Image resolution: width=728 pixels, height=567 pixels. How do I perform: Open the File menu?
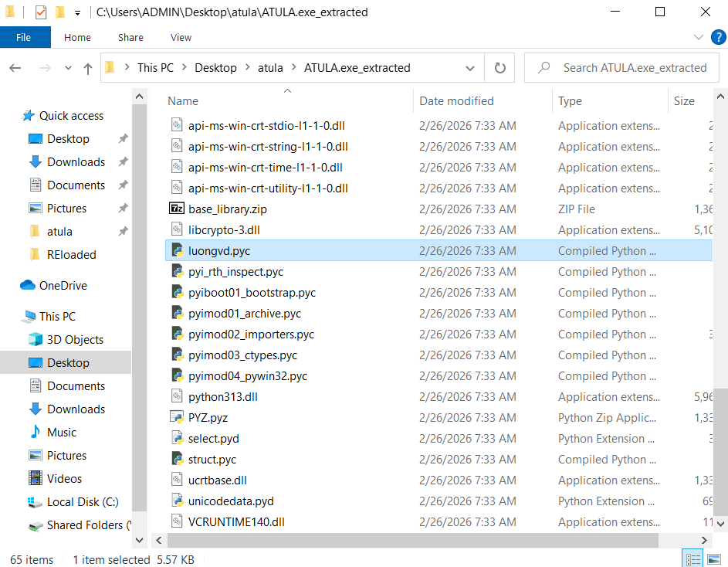24,37
